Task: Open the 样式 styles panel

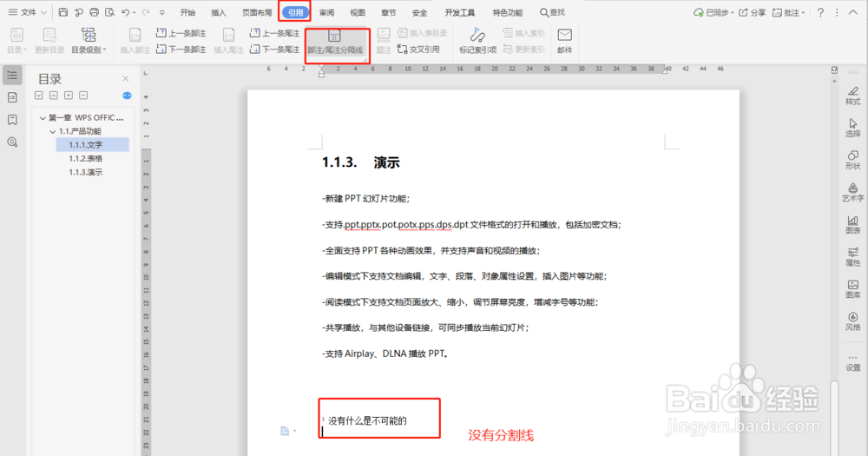Action: [853, 96]
